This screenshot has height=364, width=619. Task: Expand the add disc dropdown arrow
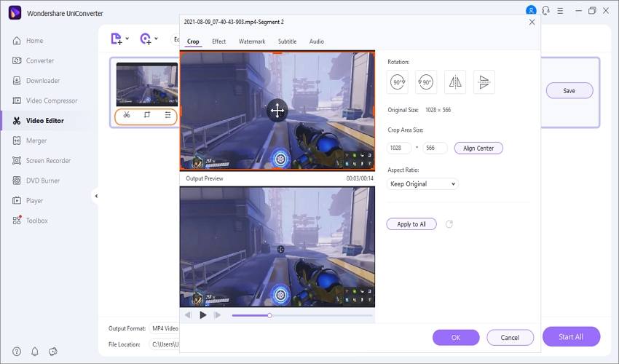(x=157, y=39)
